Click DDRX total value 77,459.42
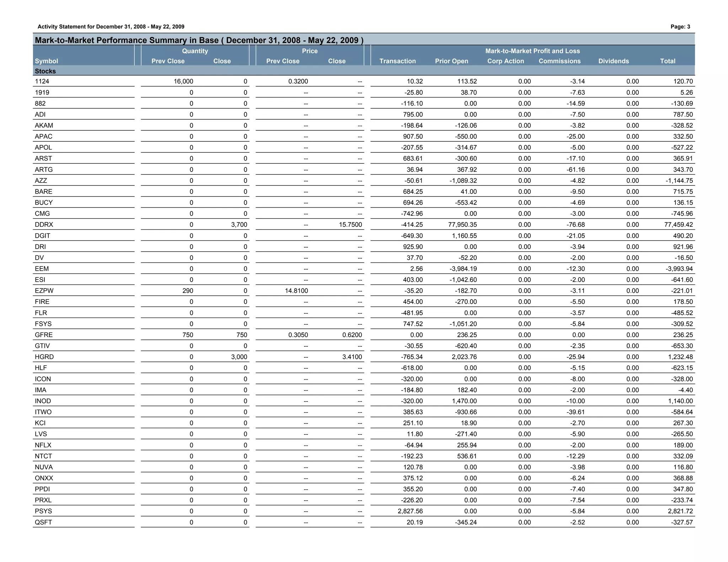728x562 pixels. tap(678, 225)
